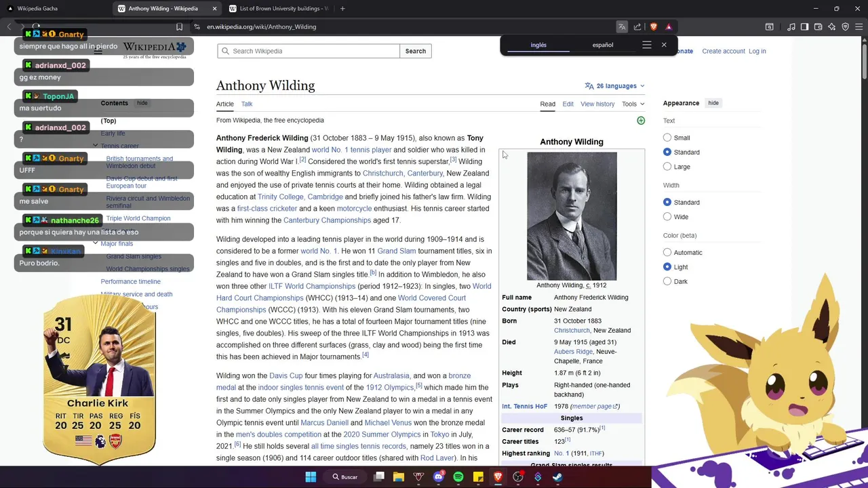
Task: Select Automatic color radio button
Action: click(x=667, y=252)
